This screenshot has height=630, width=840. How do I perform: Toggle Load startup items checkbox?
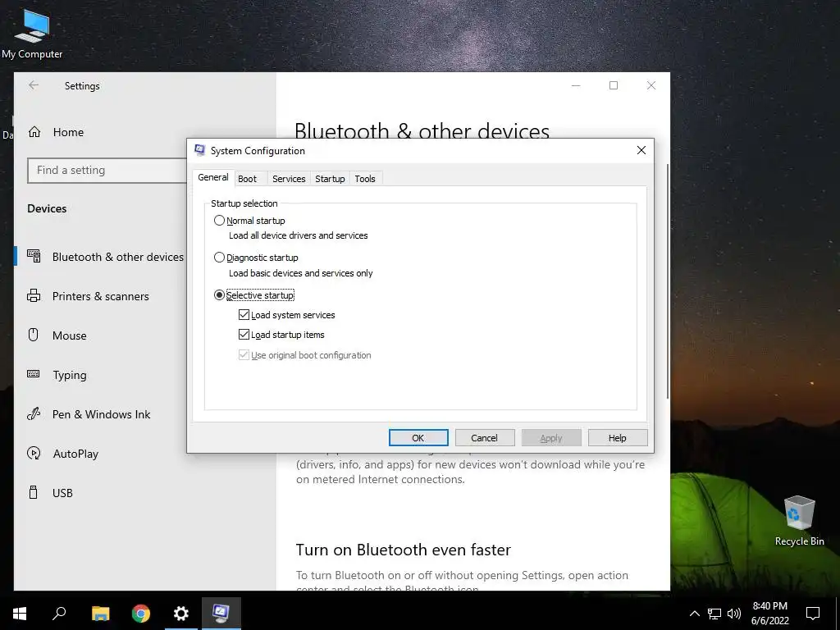[x=244, y=335]
